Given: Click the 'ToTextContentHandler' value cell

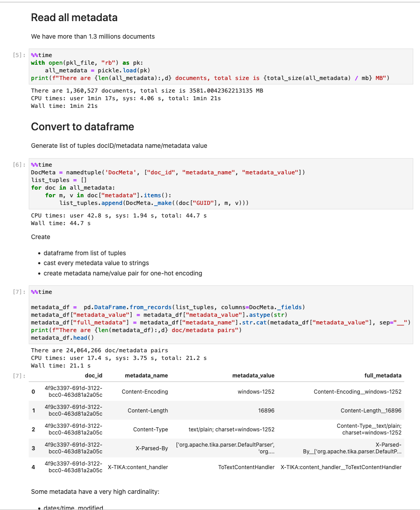Looking at the screenshot, I should point(246,467).
